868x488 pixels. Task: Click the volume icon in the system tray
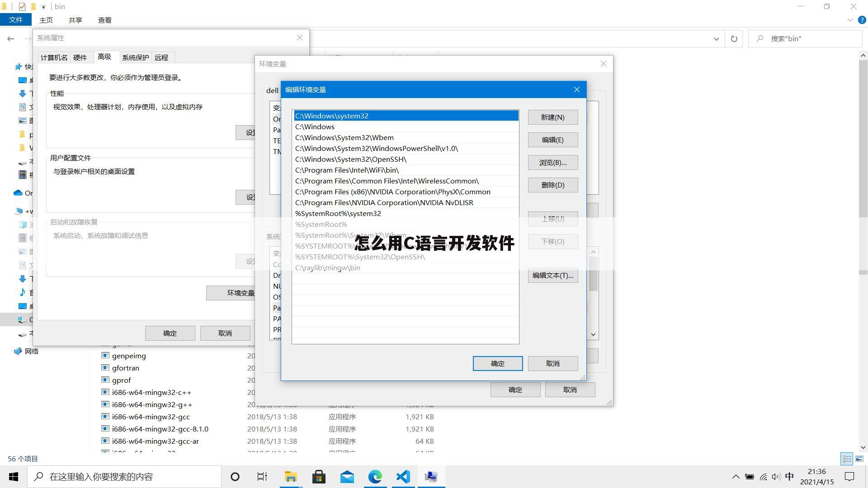(x=776, y=476)
